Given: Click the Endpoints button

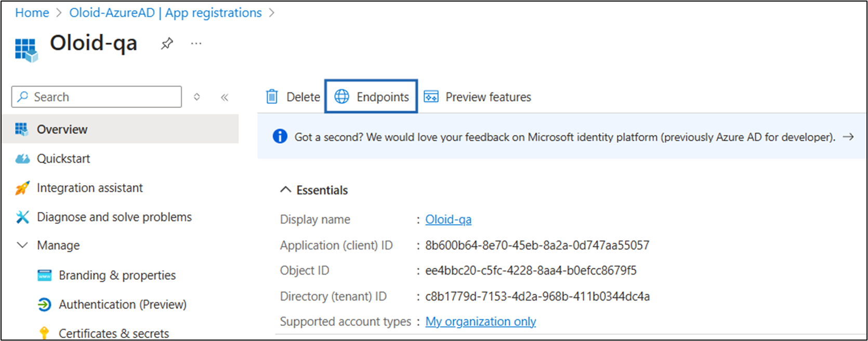Looking at the screenshot, I should click(x=371, y=96).
